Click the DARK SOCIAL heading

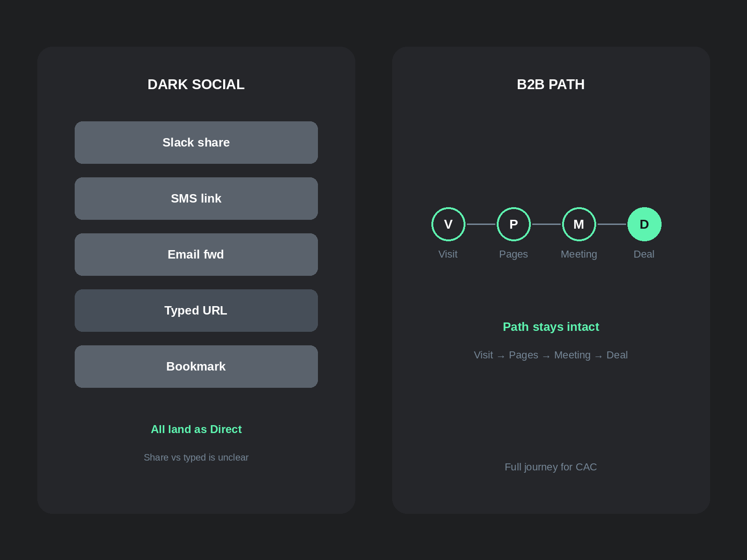[196, 84]
